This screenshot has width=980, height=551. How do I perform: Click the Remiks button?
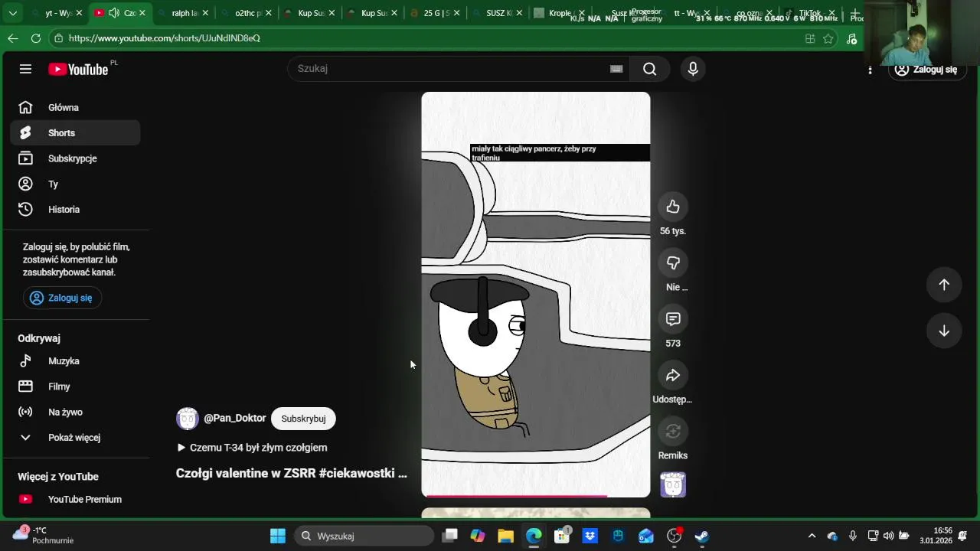point(673,431)
